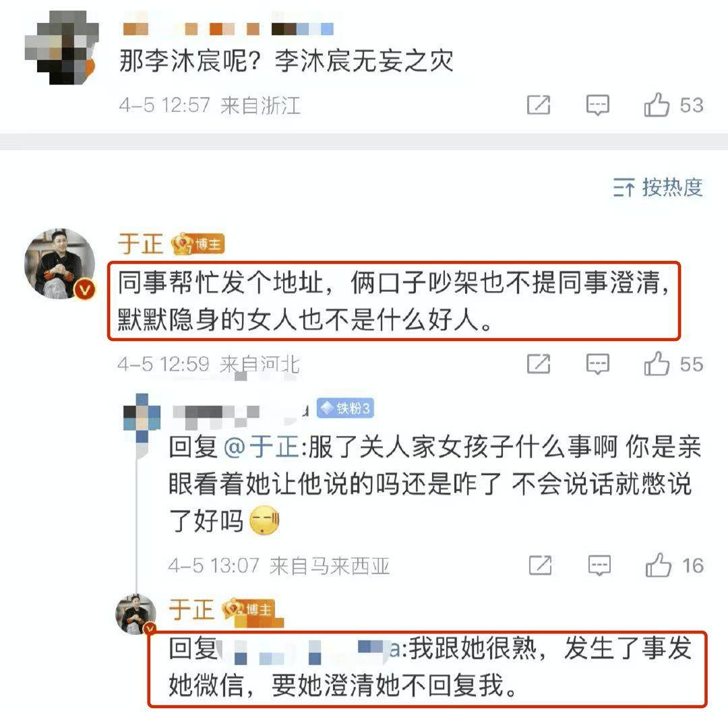Image resolution: width=728 pixels, height=715 pixels.
Task: Open 于正 username on the 12:59 comment
Action: [x=140, y=244]
